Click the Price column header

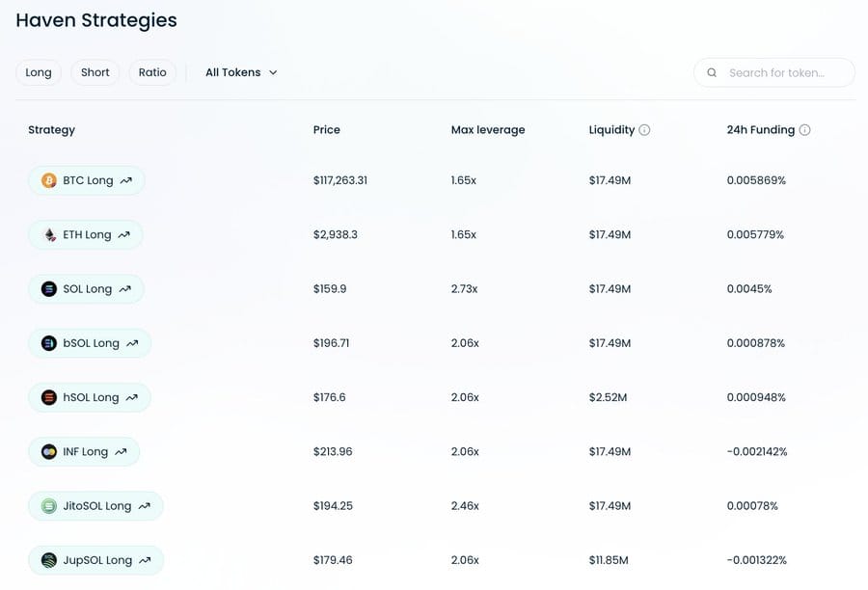coord(327,130)
